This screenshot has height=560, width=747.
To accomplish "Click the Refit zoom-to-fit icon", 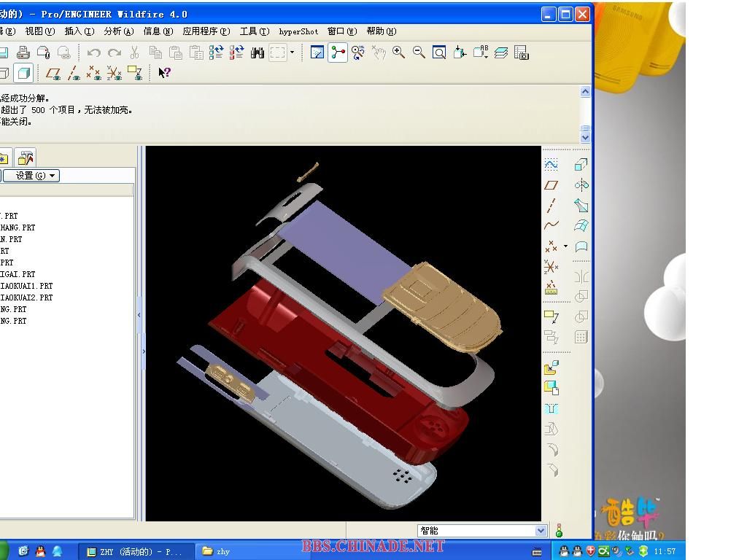I will pos(439,52).
